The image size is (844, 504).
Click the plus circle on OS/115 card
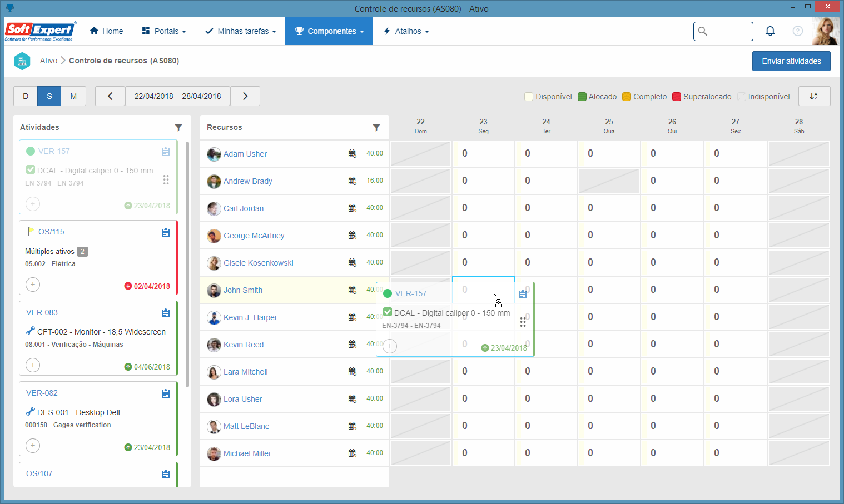(x=33, y=285)
